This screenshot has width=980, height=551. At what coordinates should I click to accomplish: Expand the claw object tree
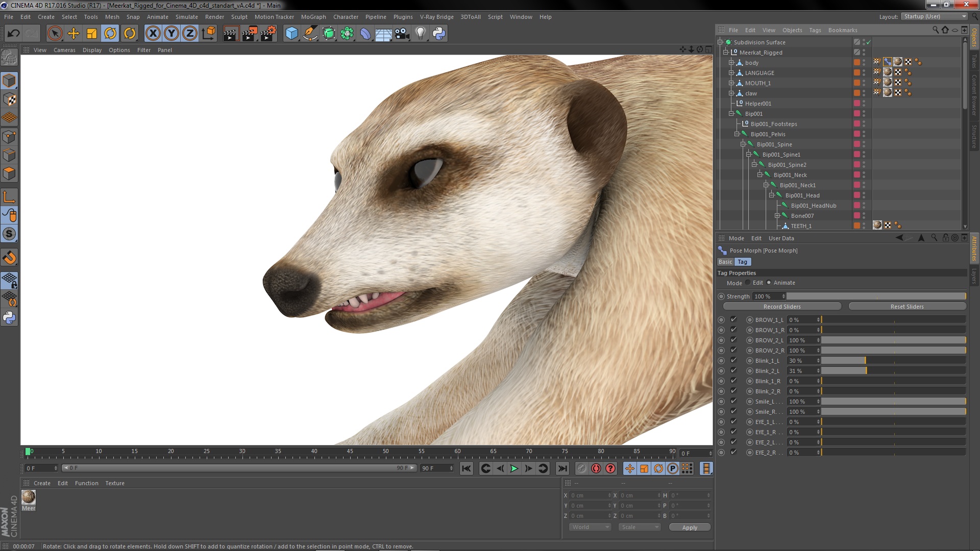pos(731,93)
